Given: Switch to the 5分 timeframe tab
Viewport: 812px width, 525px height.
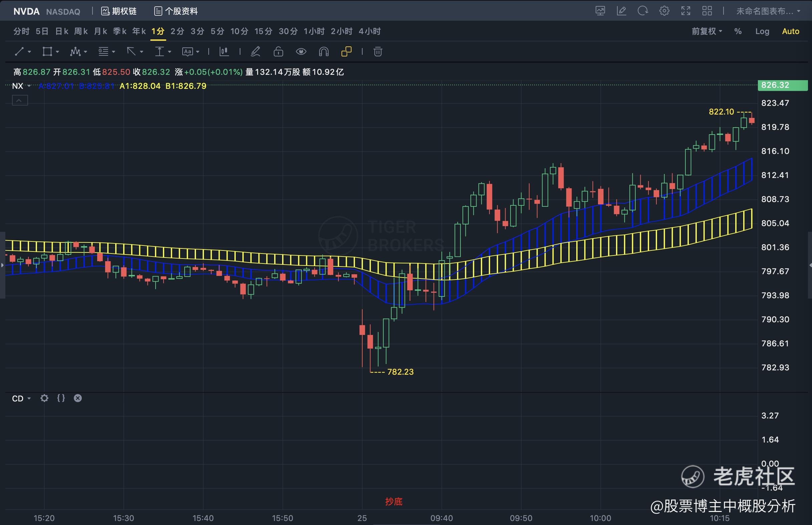Looking at the screenshot, I should coord(217,31).
